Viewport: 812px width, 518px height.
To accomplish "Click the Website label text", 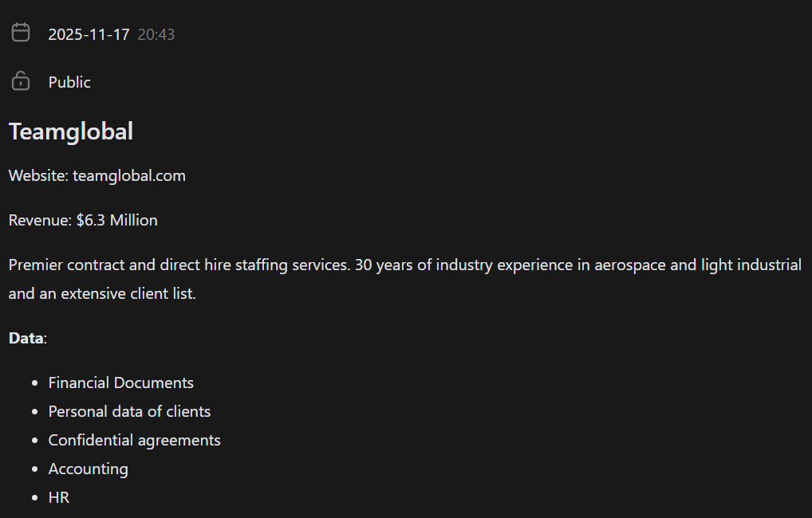I will (x=38, y=175).
